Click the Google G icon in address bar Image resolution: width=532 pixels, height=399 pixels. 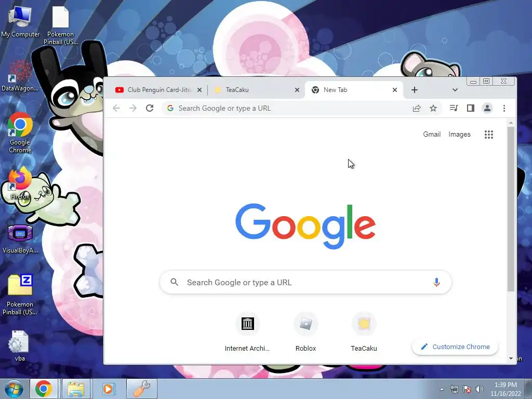tap(170, 108)
